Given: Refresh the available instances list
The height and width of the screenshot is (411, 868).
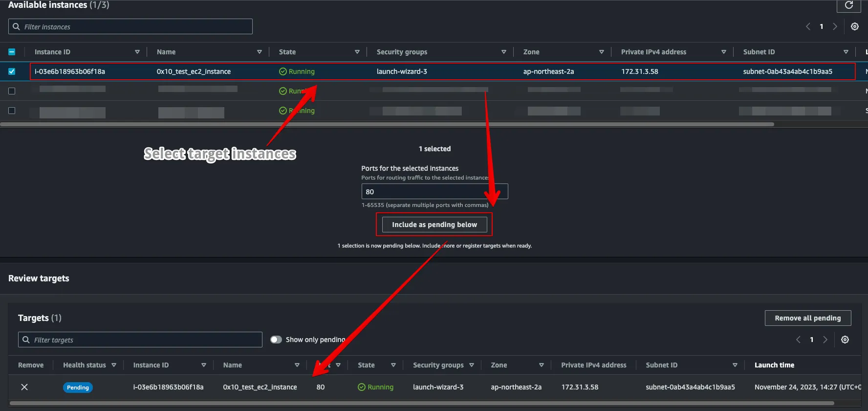Looking at the screenshot, I should coord(849,5).
